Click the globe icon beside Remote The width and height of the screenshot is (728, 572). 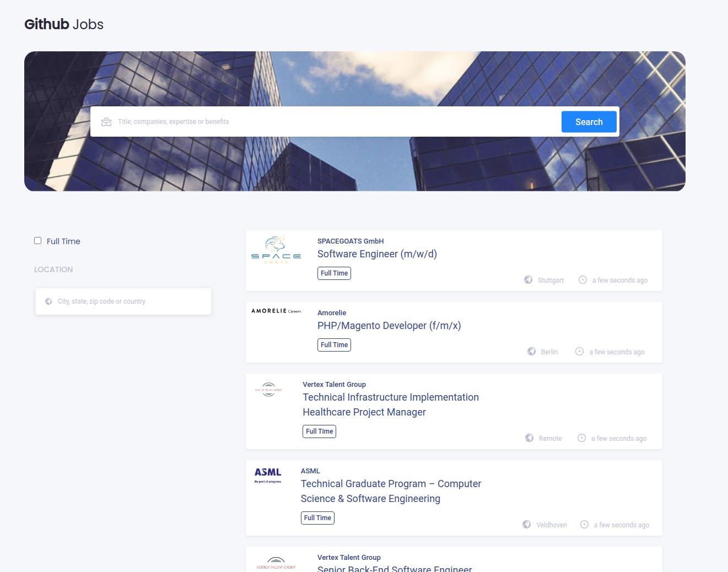[529, 438]
